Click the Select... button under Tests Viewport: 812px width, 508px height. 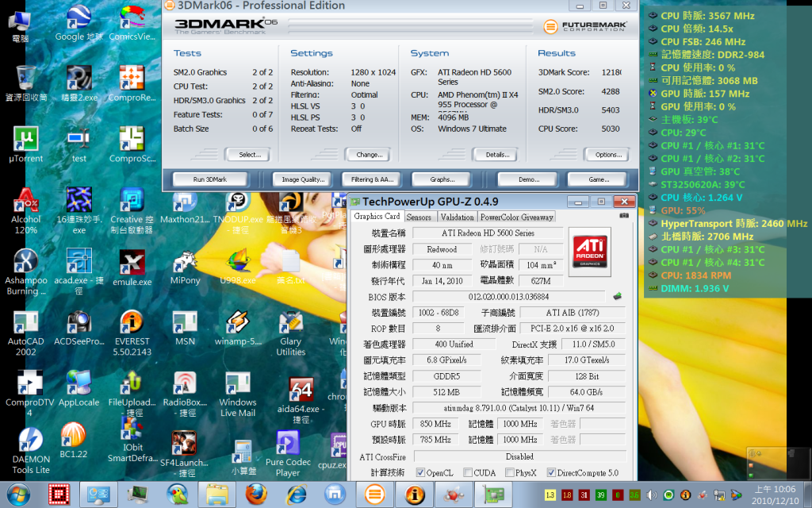tap(250, 155)
